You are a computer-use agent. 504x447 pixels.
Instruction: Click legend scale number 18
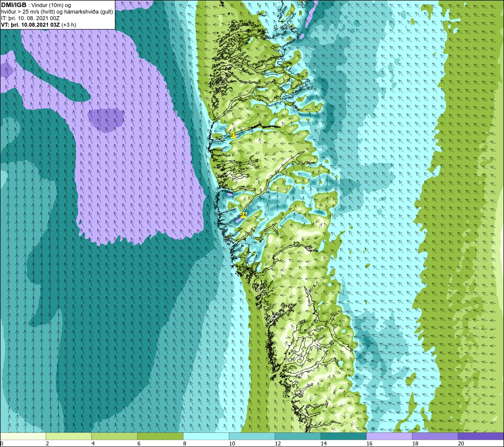(x=415, y=443)
